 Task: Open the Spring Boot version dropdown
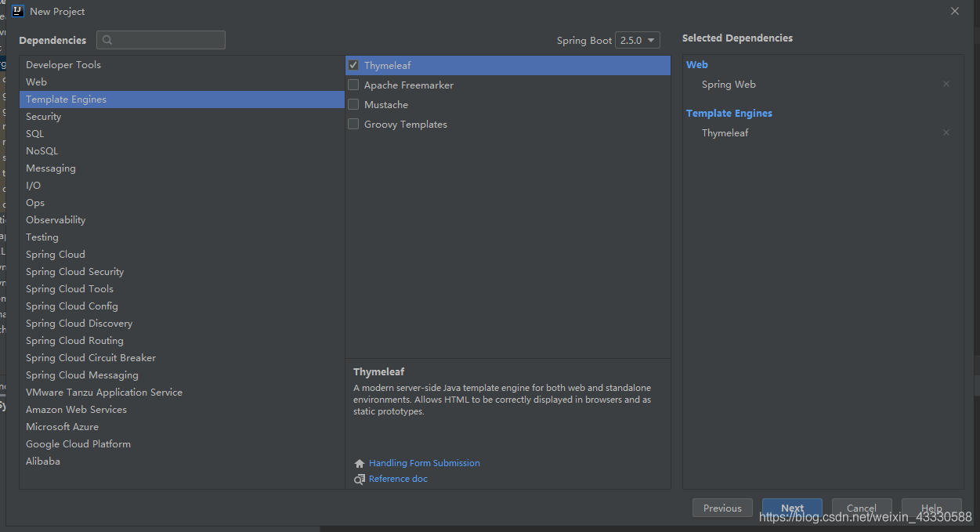pyautogui.click(x=638, y=40)
